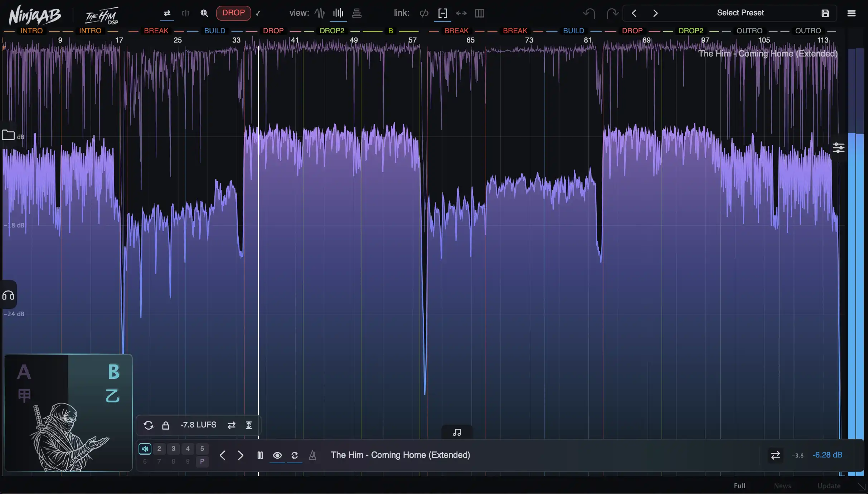Click the BREAK marker near bar 25
Image resolution: width=868 pixels, height=494 pixels.
pos(156,31)
